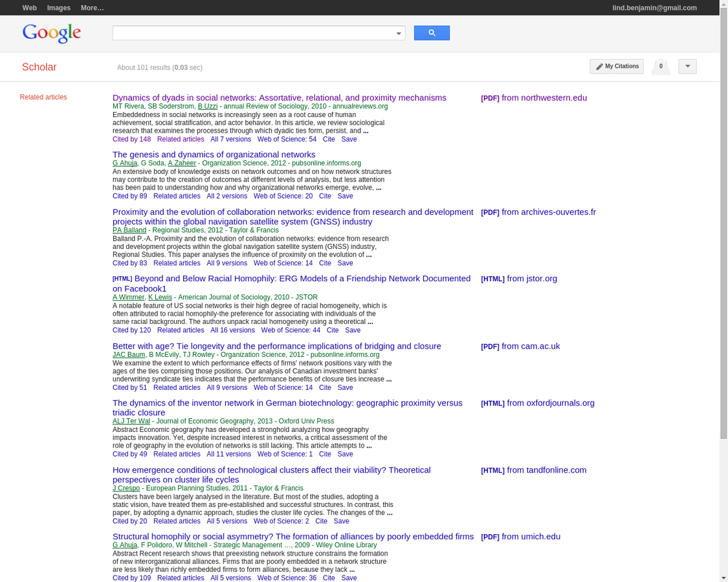Open 'Cited by 83' link
This screenshot has height=582, width=728.
(129, 263)
